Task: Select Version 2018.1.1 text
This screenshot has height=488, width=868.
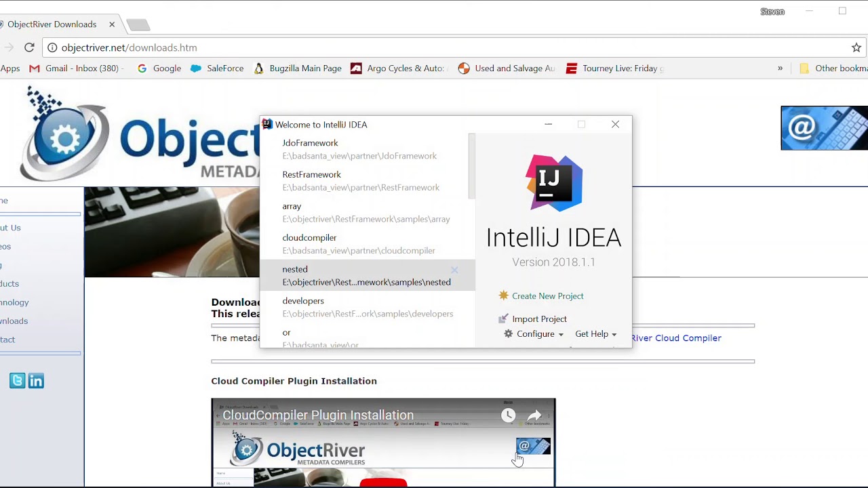Action: click(x=554, y=262)
